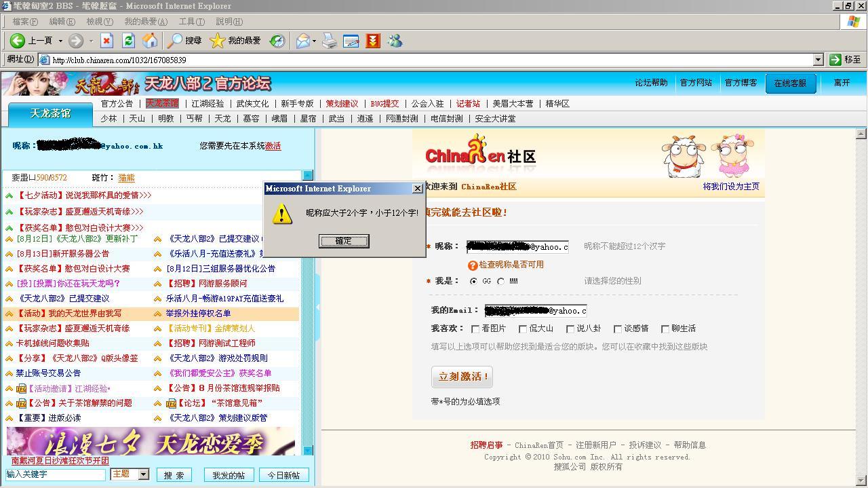The width and height of the screenshot is (868, 488).
Task: Click the Forward arrow icon
Action: tap(76, 41)
